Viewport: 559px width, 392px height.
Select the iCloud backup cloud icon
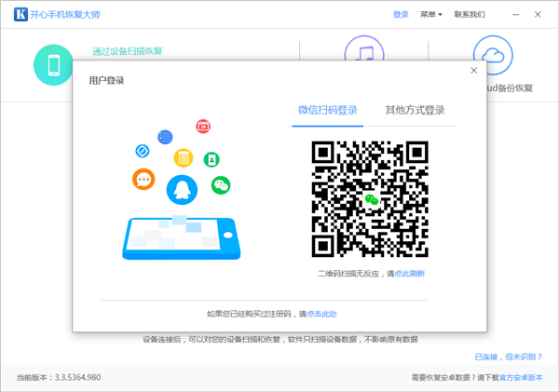493,55
